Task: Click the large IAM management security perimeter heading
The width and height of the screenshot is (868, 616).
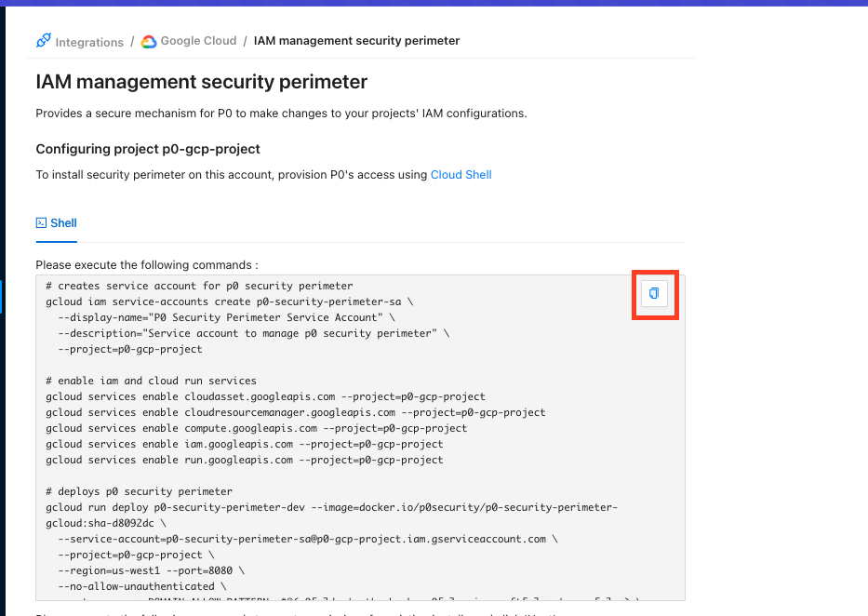Action: tap(201, 82)
